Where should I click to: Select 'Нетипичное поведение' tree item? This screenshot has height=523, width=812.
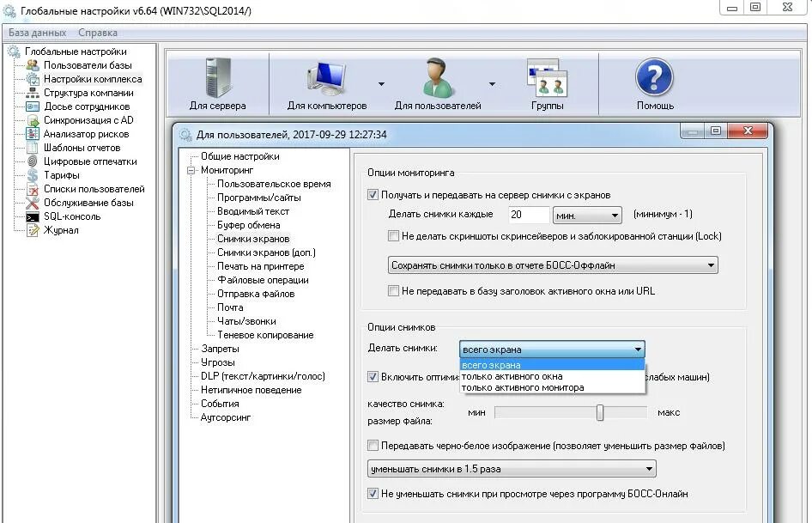(x=251, y=390)
